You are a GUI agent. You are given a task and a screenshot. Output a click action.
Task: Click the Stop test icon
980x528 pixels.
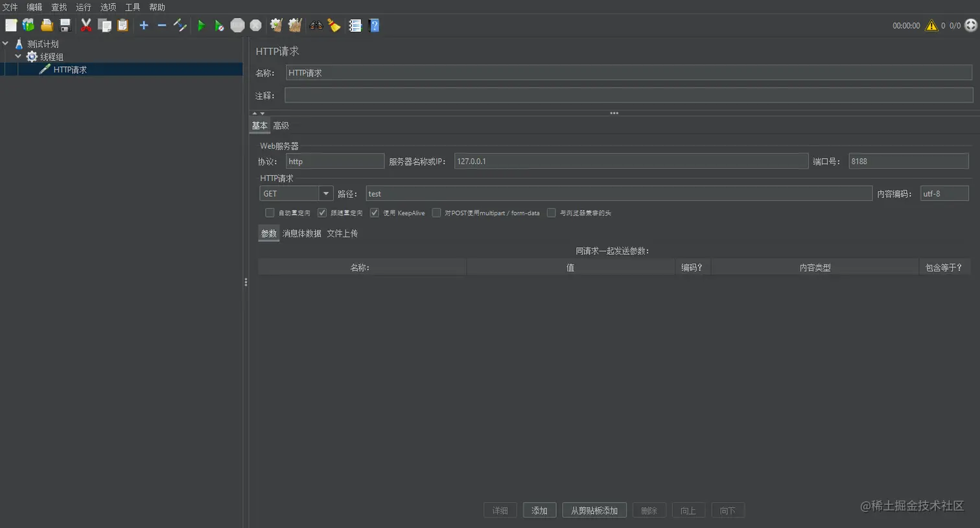(x=238, y=25)
